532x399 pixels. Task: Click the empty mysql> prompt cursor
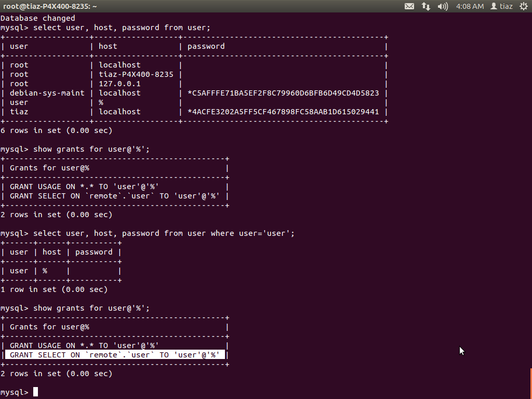pos(36,392)
